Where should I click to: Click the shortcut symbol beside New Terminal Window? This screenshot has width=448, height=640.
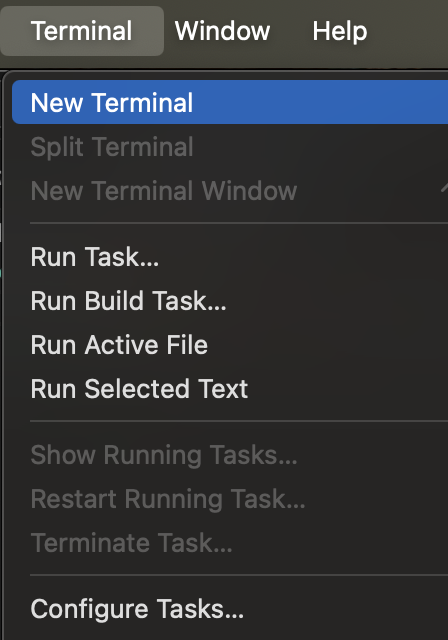444,189
